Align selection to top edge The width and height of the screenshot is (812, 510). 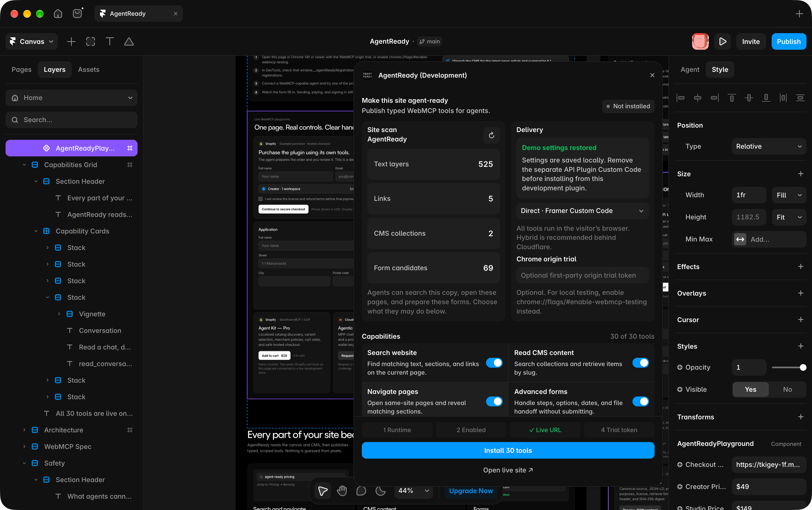(x=732, y=98)
